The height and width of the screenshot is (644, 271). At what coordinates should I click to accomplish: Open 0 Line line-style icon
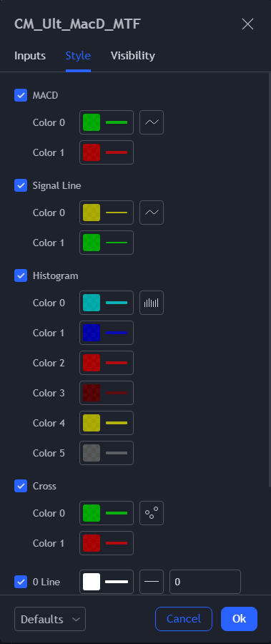click(152, 582)
